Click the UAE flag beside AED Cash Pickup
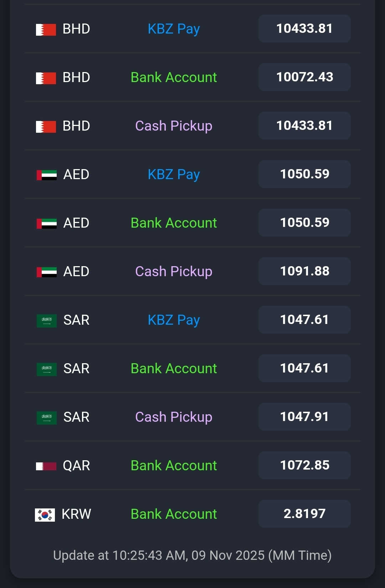This screenshot has width=385, height=588. click(47, 272)
